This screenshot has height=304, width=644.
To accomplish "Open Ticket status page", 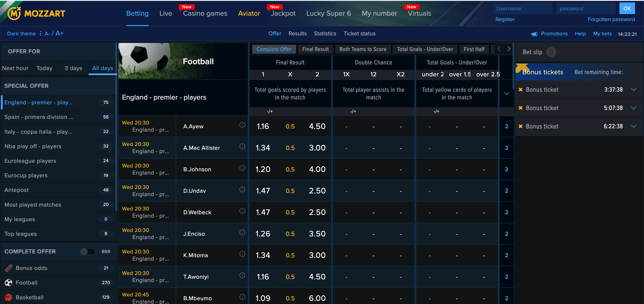I will click(359, 34).
